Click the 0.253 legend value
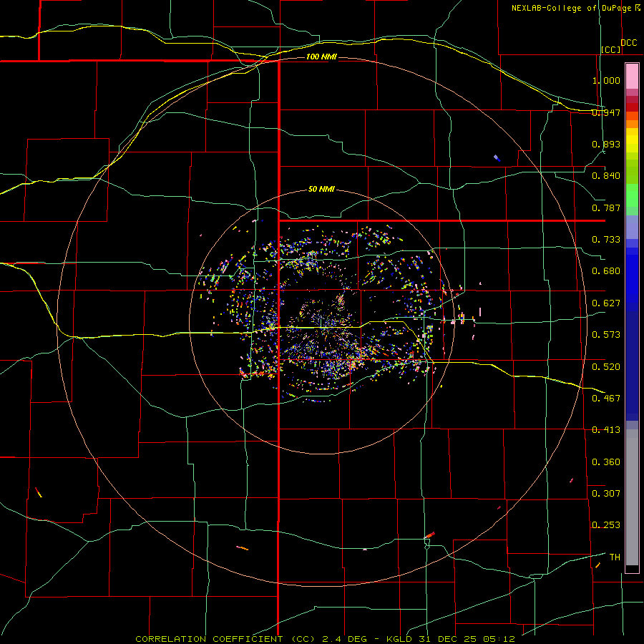Image resolution: width=644 pixels, height=644 pixels. click(606, 525)
